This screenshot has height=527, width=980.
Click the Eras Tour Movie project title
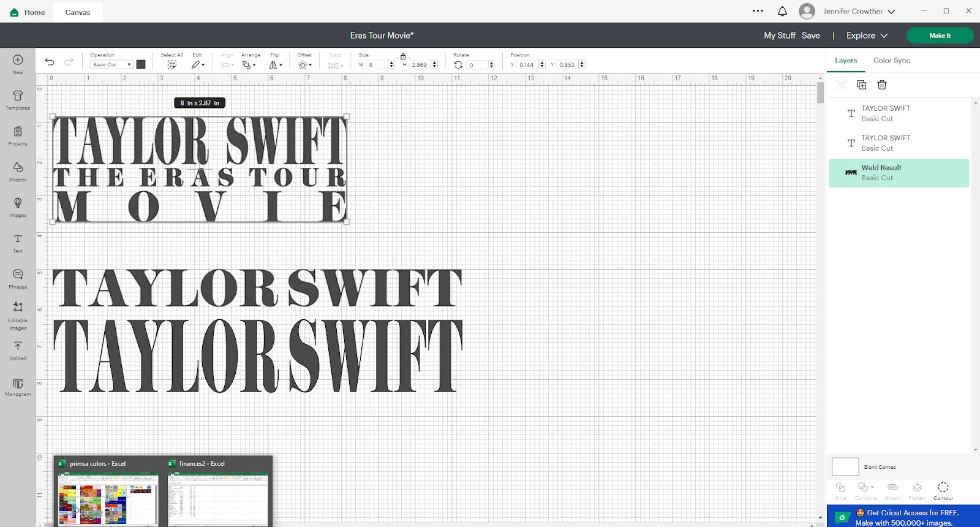pyautogui.click(x=382, y=36)
